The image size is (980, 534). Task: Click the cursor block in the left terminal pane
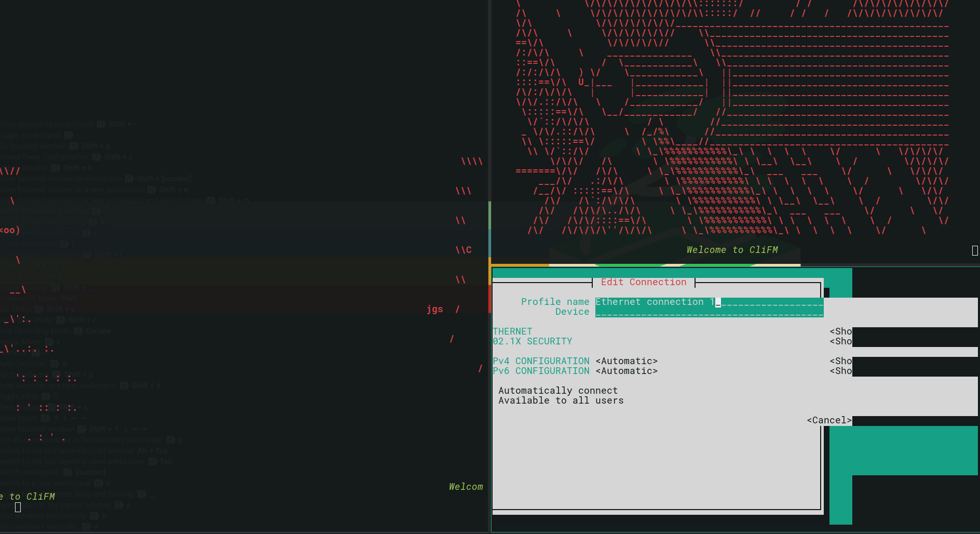[18, 508]
